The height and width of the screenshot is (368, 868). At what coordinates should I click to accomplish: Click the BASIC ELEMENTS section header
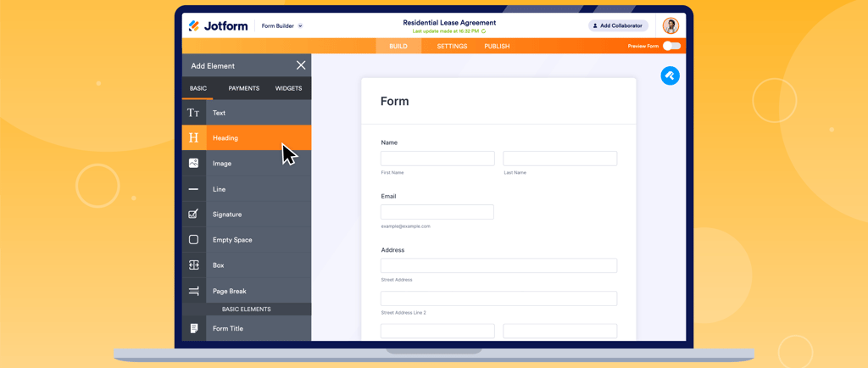click(247, 309)
